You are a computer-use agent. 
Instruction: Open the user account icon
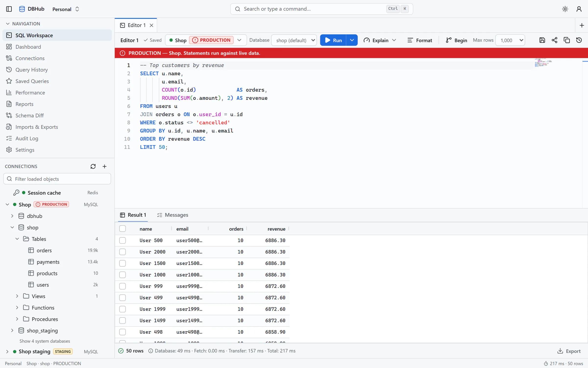(579, 9)
